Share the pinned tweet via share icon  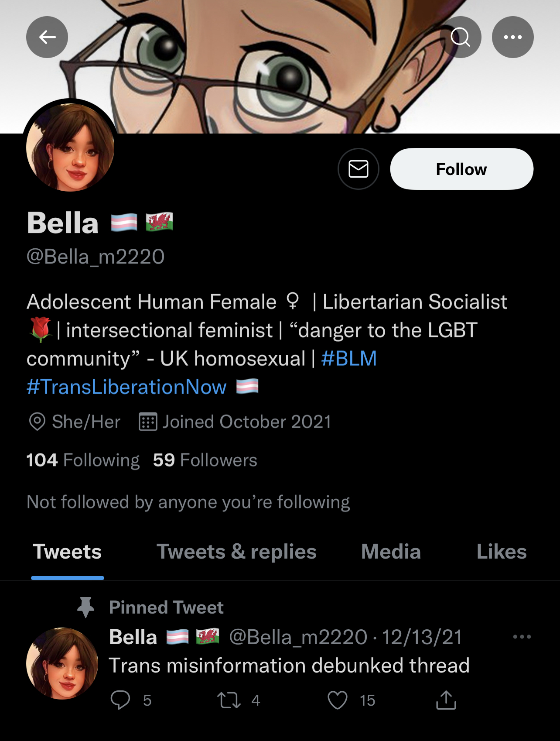446,700
